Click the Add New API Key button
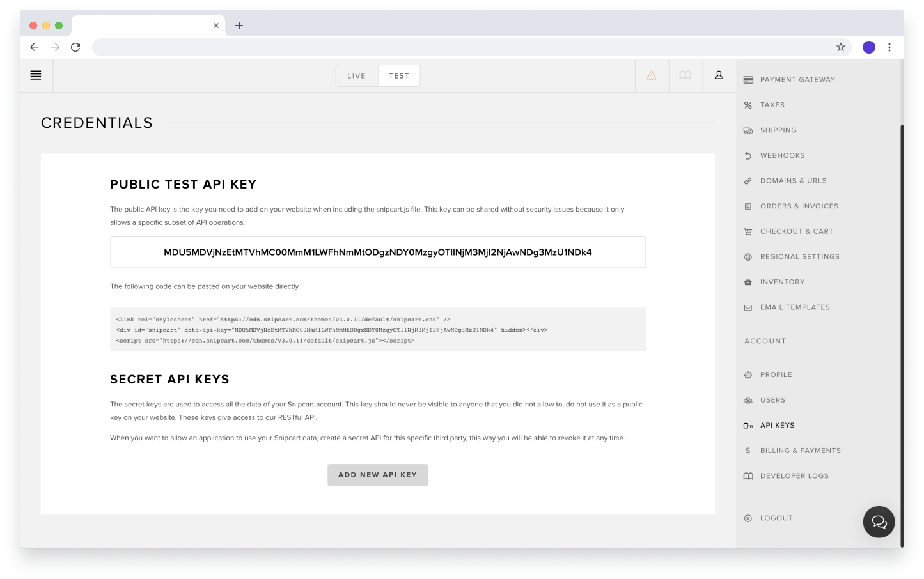Image resolution: width=924 pixels, height=579 pixels. [378, 475]
